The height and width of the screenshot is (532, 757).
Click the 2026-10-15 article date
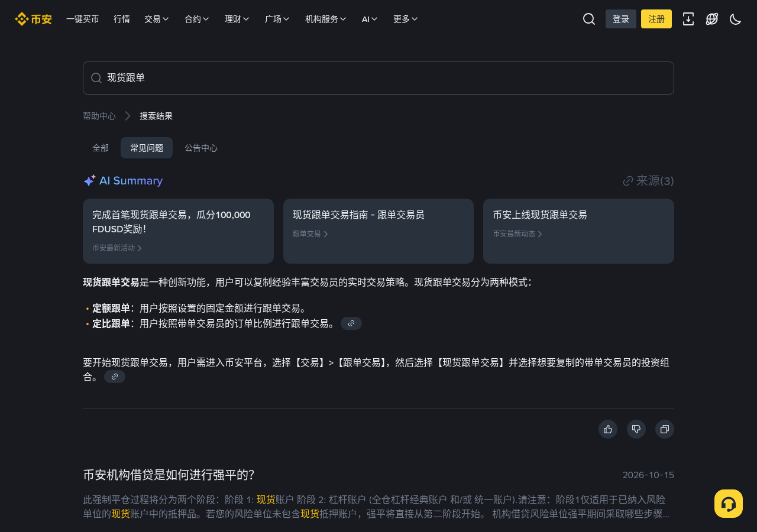(x=648, y=475)
